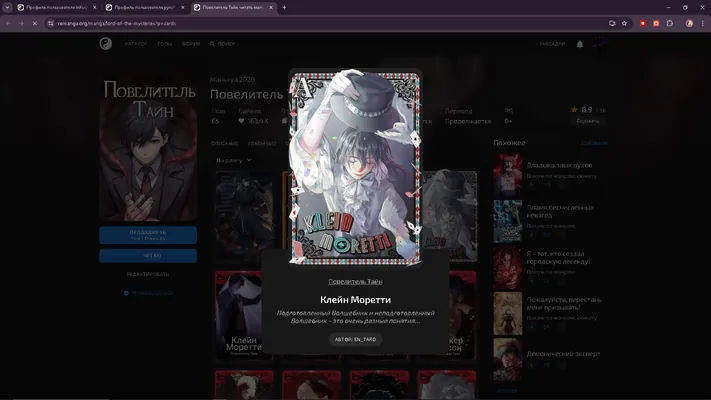This screenshot has width=711, height=400.
Task: Open the tab search dropdown arrow
Action: coord(7,7)
